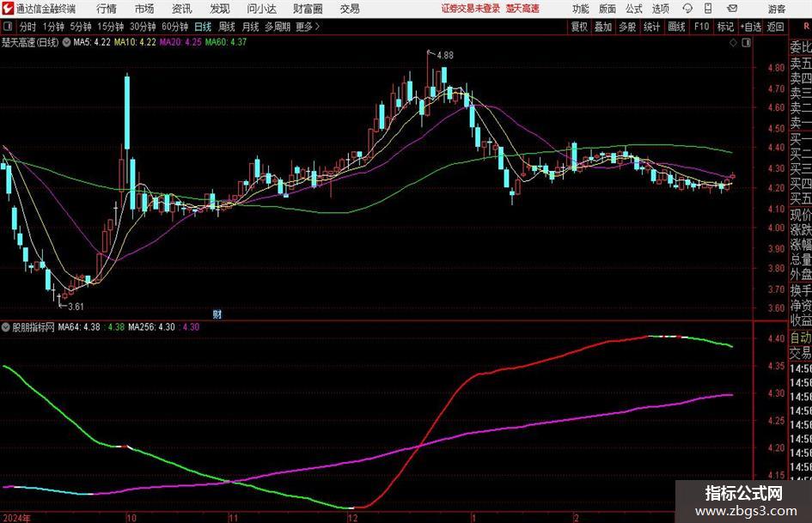Select the 自动 label in right panel
Screen dimensions: 812x523
coord(801,338)
